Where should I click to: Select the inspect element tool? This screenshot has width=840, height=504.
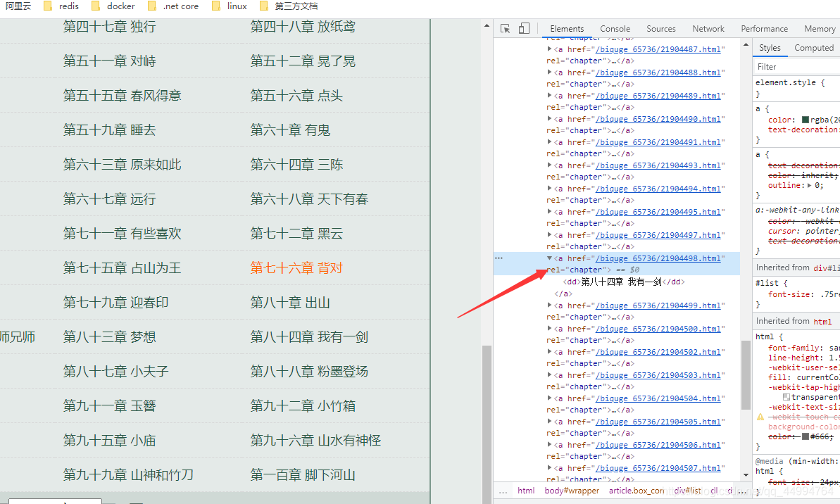point(505,27)
